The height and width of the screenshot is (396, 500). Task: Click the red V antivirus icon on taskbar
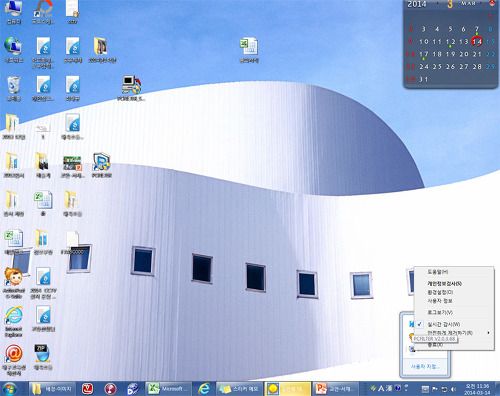click(x=87, y=388)
